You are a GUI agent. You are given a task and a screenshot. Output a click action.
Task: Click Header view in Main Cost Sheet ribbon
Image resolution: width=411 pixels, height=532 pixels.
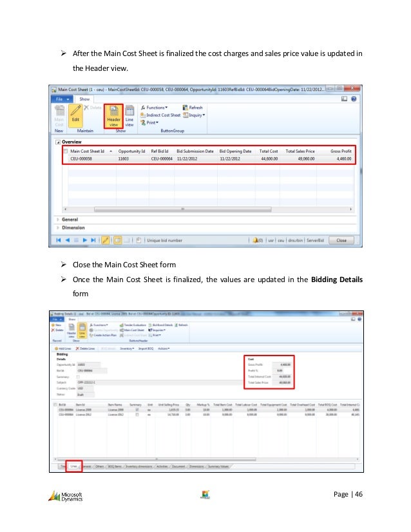[x=113, y=116]
